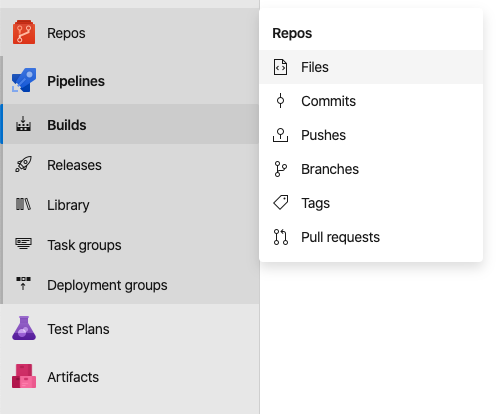Open Commits in the Repos flyout
504x414 pixels.
click(371, 101)
